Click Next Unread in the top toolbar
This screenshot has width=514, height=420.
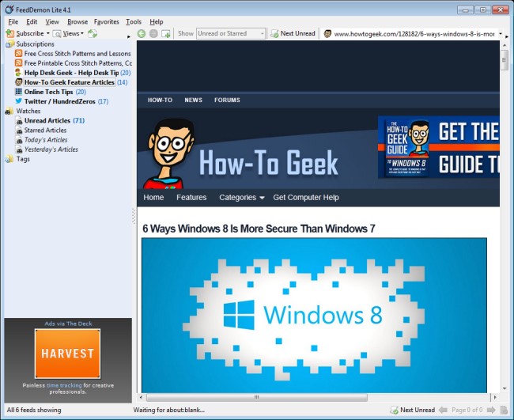(293, 33)
